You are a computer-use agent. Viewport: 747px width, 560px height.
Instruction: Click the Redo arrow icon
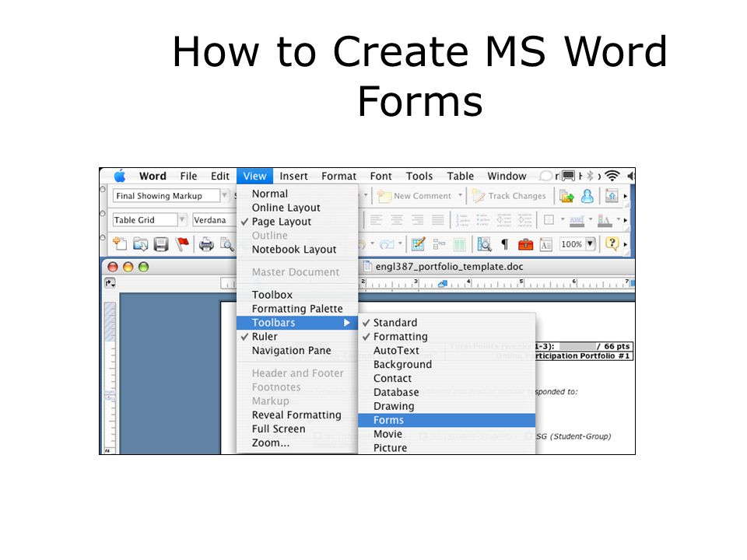pyautogui.click(x=387, y=244)
